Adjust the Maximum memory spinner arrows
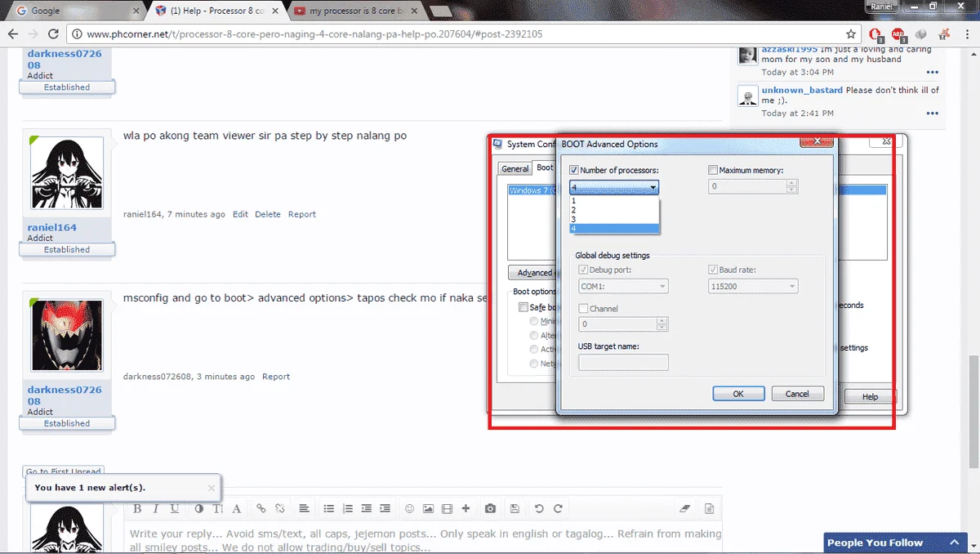The width and height of the screenshot is (980, 554). (791, 187)
